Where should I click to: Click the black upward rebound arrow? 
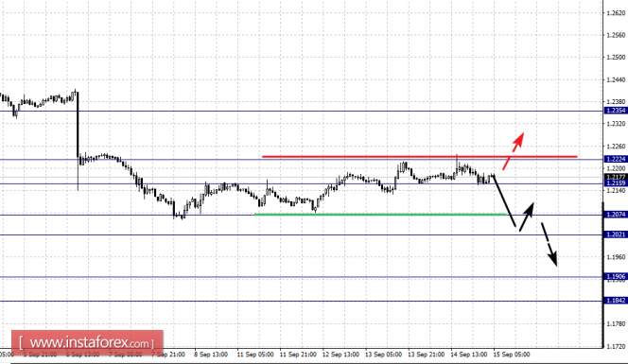(527, 217)
